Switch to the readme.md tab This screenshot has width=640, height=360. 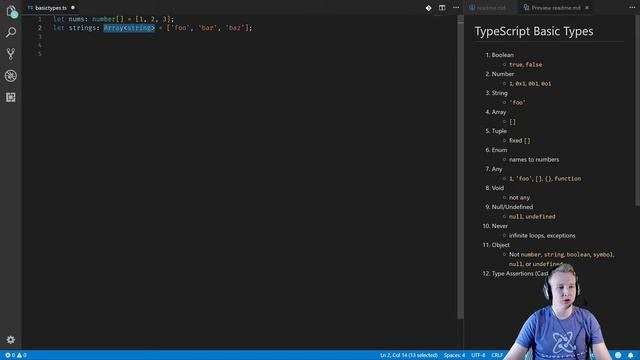coord(491,8)
